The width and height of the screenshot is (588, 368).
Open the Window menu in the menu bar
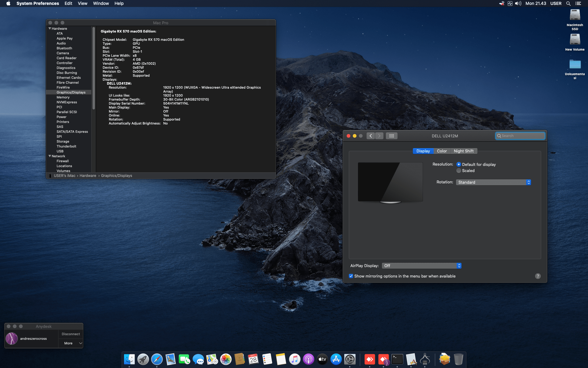point(101,3)
